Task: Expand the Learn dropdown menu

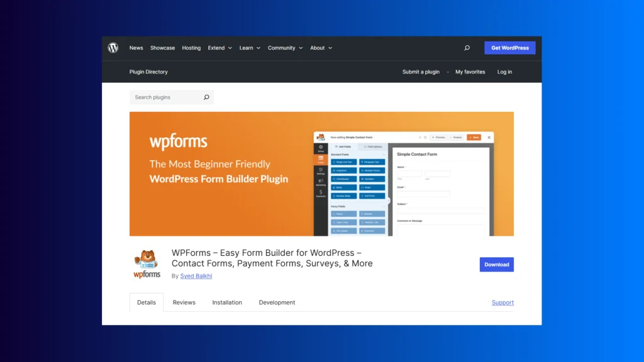Action: [x=249, y=48]
